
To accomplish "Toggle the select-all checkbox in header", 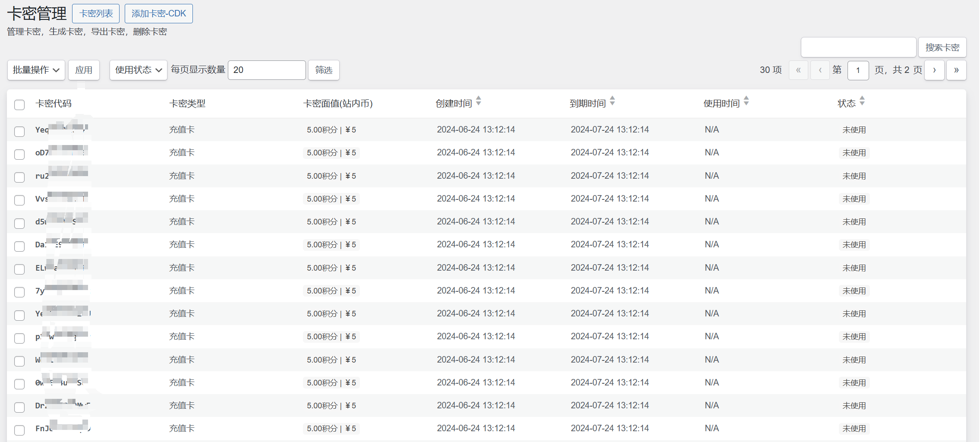I will click(19, 105).
